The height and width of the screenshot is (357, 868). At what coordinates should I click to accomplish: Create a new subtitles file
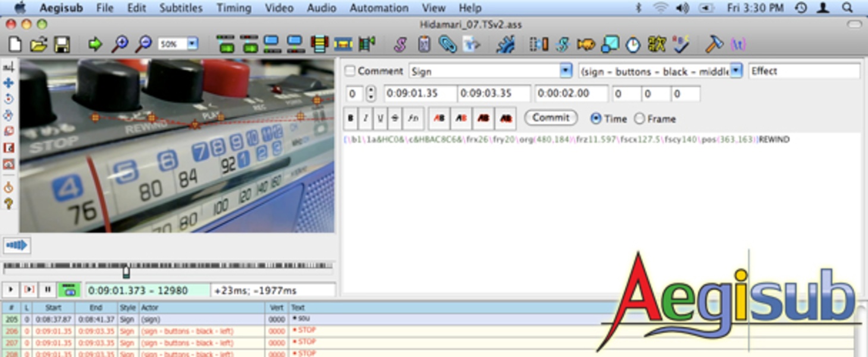[x=14, y=44]
